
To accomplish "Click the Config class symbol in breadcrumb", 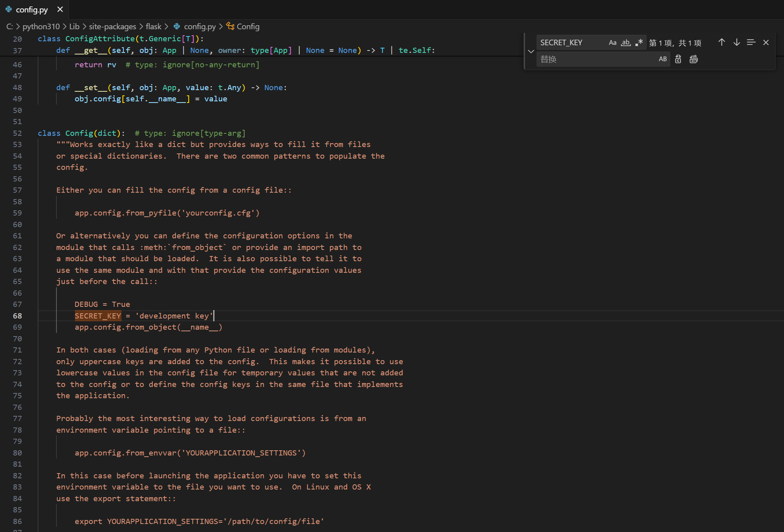I will [x=247, y=26].
